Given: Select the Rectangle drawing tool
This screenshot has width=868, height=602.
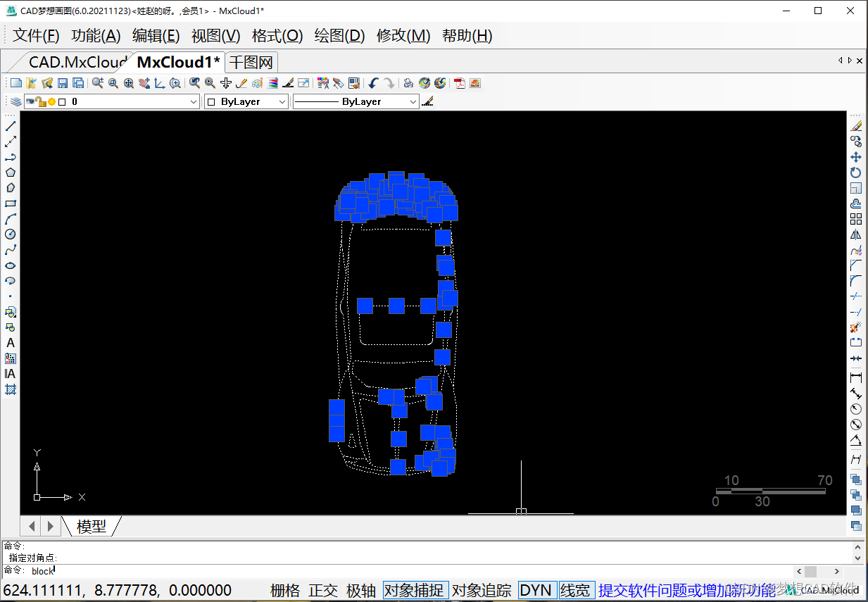Looking at the screenshot, I should point(11,203).
